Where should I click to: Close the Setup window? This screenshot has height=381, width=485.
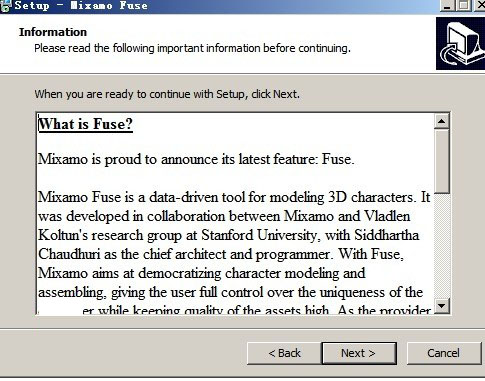coord(479,6)
